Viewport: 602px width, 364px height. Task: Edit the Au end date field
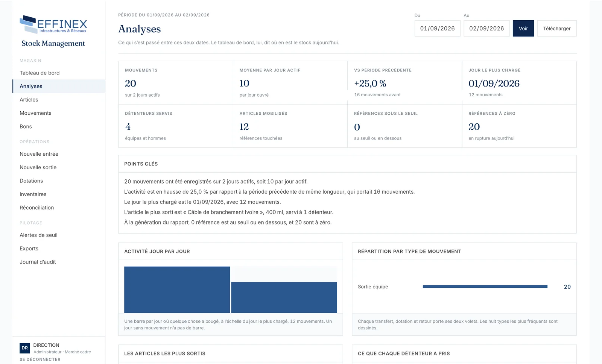pyautogui.click(x=486, y=29)
